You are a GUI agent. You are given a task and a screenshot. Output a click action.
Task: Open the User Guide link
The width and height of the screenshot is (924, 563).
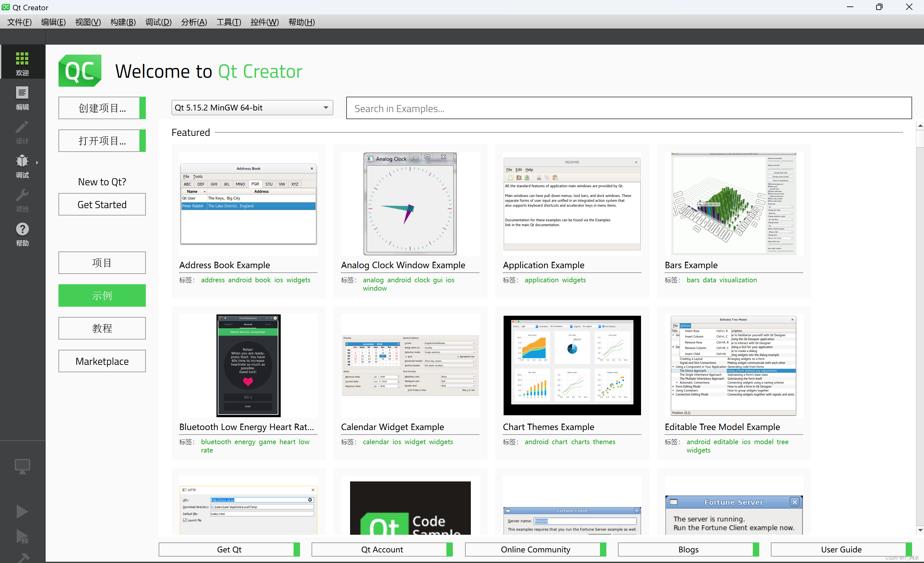[x=841, y=550]
